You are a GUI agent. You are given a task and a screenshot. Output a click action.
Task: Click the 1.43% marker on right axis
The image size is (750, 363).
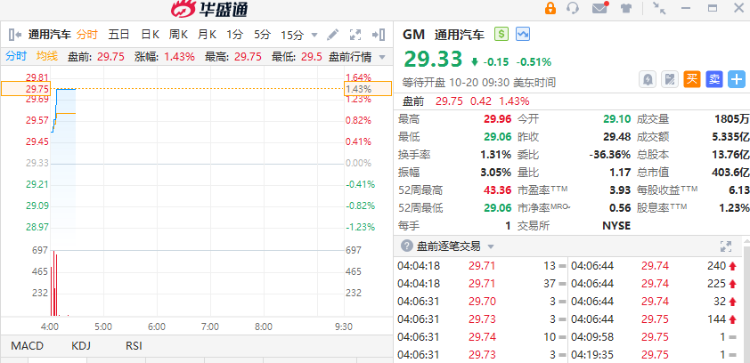coord(368,89)
